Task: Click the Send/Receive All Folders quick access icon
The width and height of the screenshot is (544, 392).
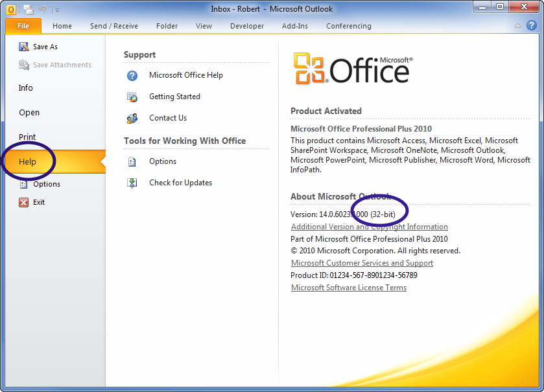Action: (x=29, y=9)
